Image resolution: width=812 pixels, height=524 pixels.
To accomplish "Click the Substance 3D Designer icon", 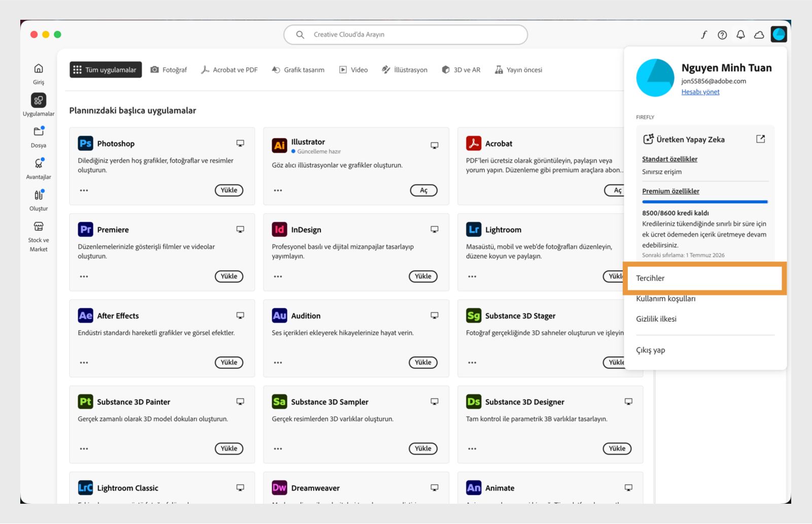I will [474, 402].
